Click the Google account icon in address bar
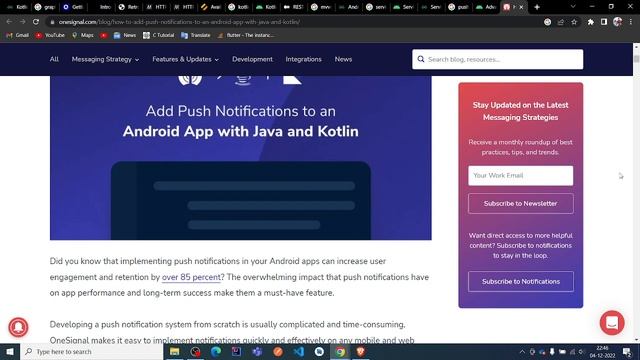The height and width of the screenshot is (360, 640). [x=547, y=22]
